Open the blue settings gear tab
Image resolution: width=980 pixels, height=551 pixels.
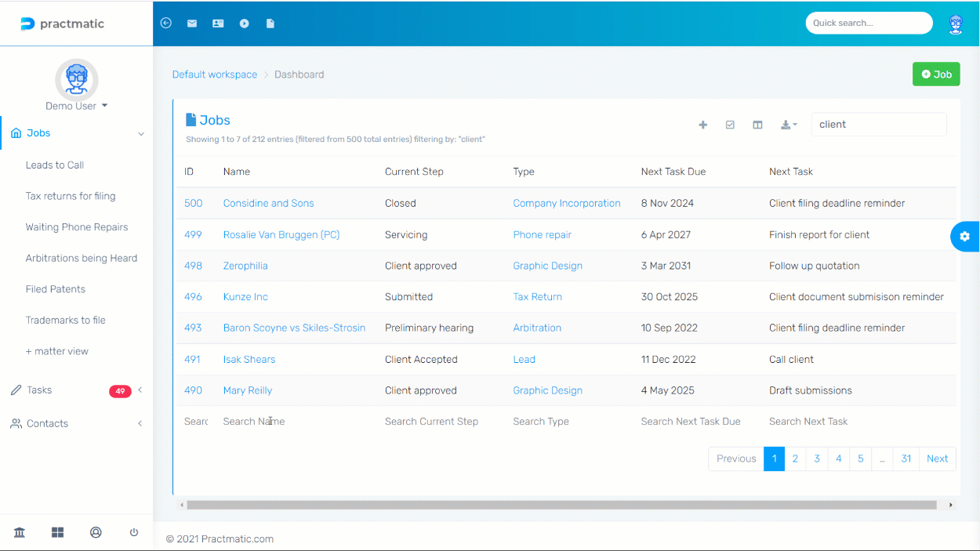click(964, 237)
